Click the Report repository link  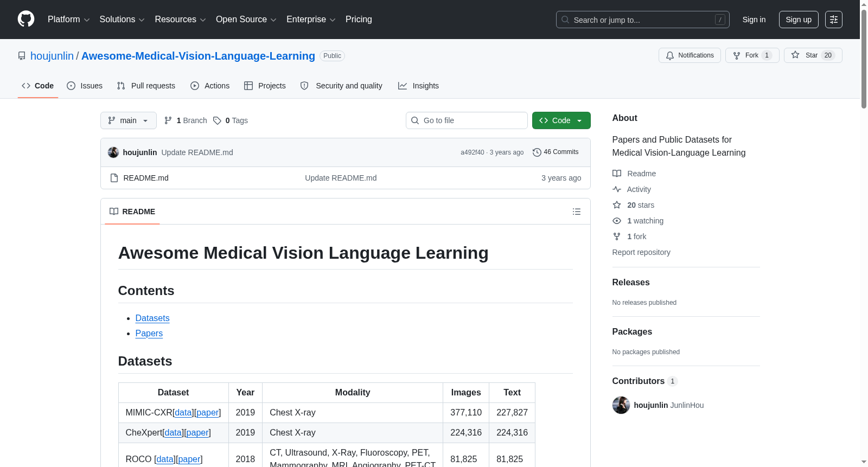coord(641,252)
